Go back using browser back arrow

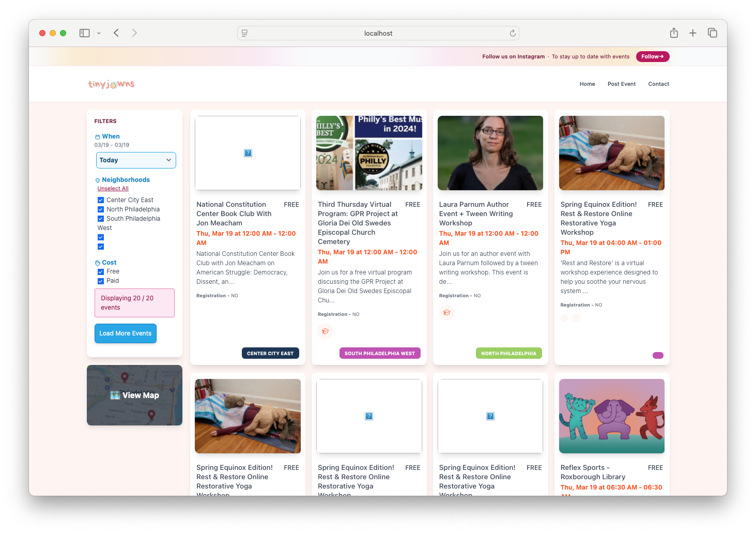(x=116, y=33)
